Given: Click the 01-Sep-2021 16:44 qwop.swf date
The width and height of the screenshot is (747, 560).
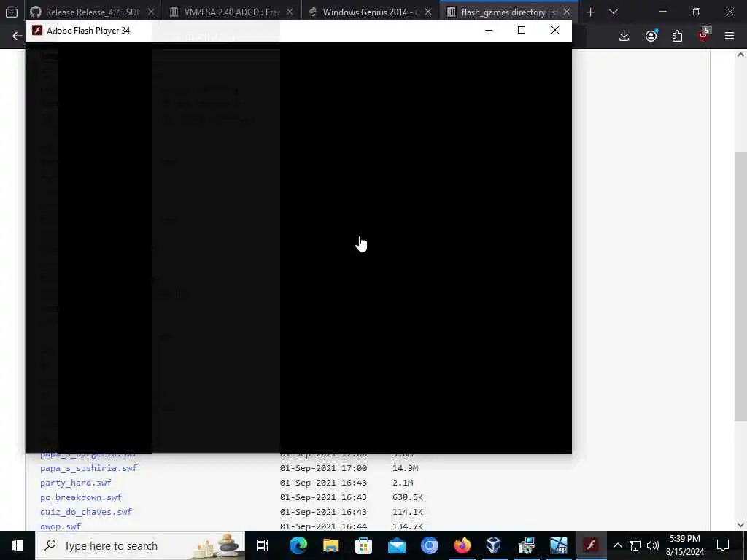Looking at the screenshot, I should (323, 526).
